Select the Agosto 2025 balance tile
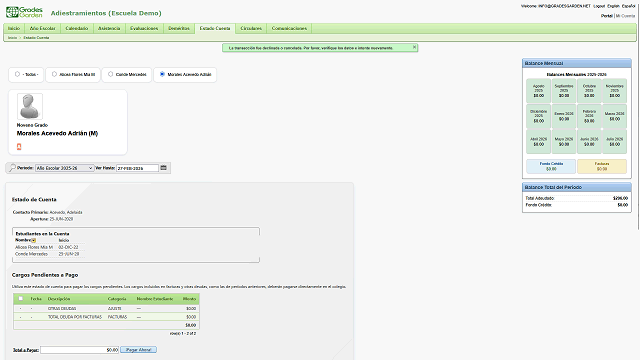 (538, 91)
